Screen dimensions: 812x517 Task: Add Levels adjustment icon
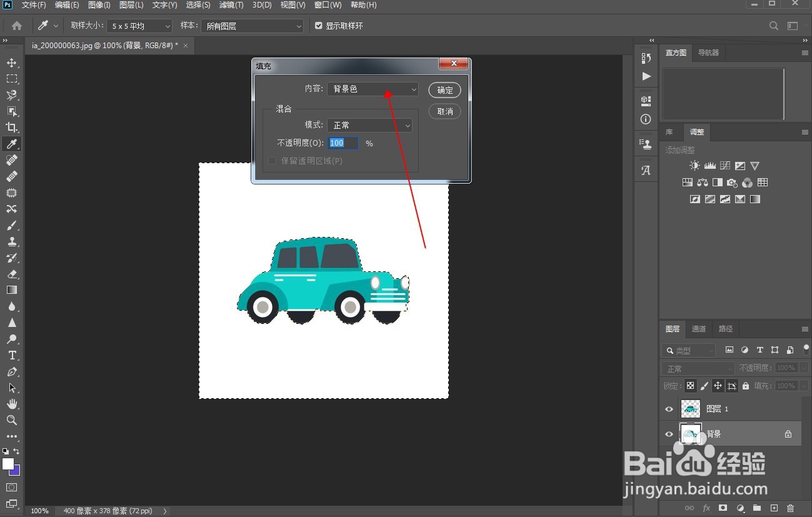pos(709,166)
